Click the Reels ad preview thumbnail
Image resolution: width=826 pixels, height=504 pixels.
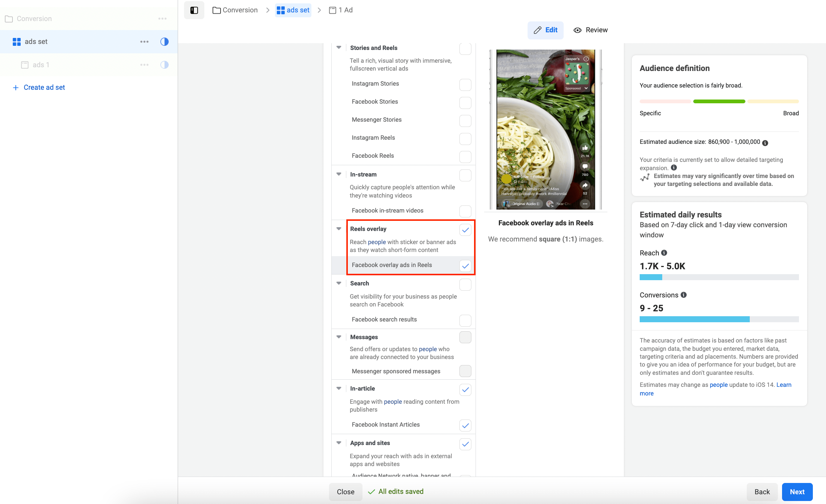(545, 130)
